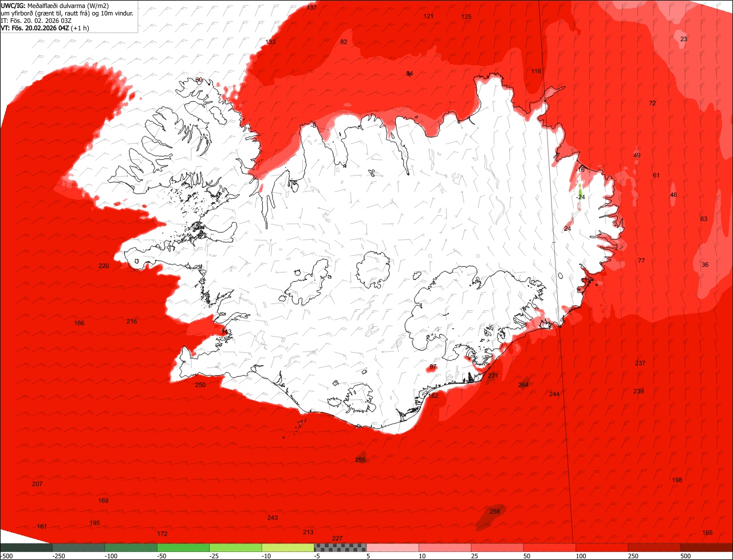Click the map value 133
The image size is (733, 560).
[x=270, y=42]
